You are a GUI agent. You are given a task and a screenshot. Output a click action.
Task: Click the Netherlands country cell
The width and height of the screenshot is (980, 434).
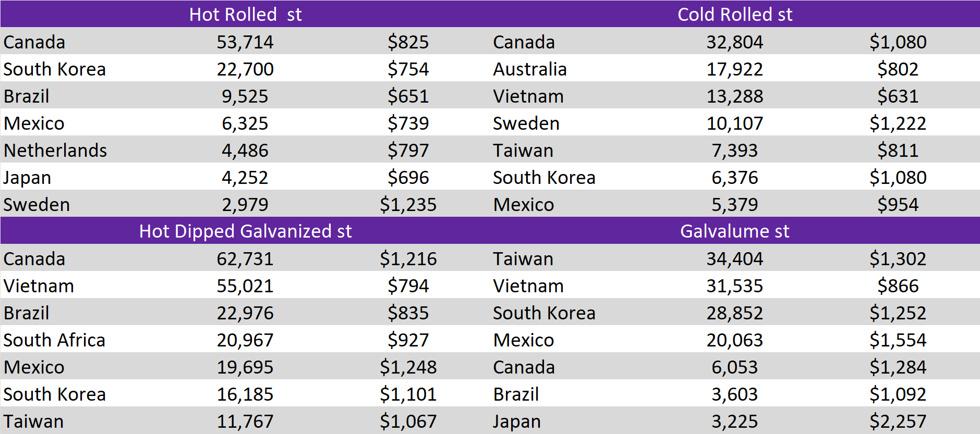[55, 150]
